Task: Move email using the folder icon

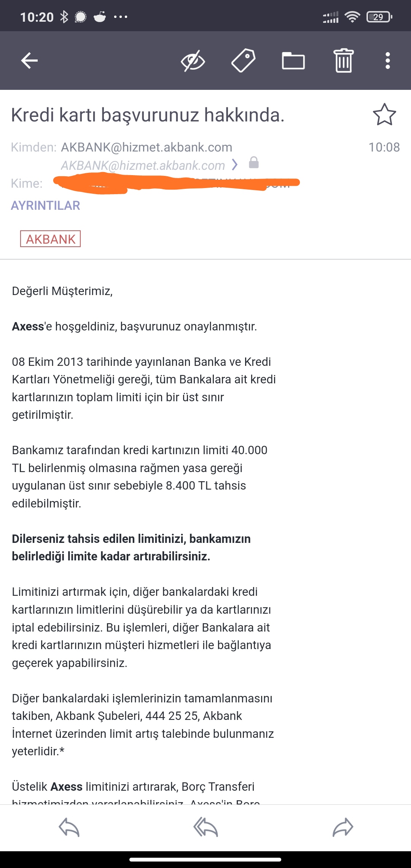Action: (293, 61)
